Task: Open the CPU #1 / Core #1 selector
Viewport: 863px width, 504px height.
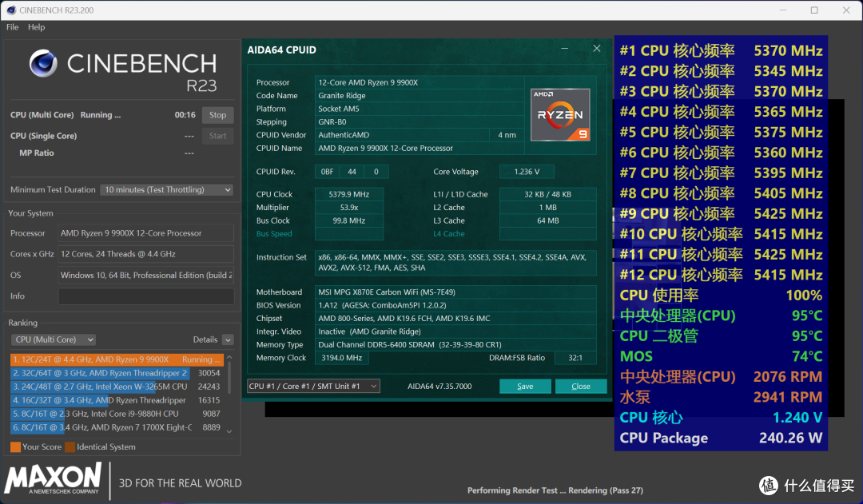Action: pyautogui.click(x=313, y=387)
